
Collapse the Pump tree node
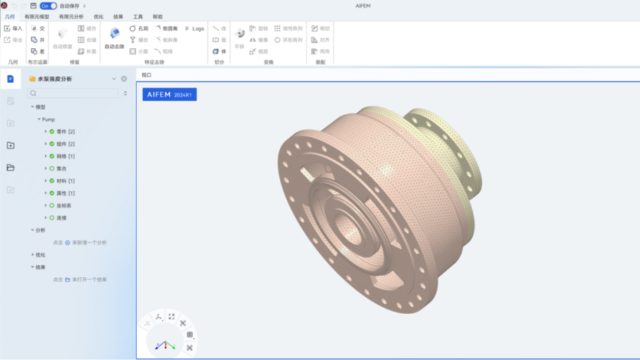coord(39,119)
